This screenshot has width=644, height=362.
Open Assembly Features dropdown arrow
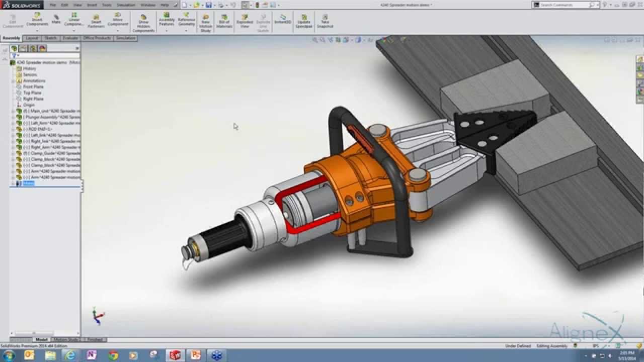click(167, 31)
